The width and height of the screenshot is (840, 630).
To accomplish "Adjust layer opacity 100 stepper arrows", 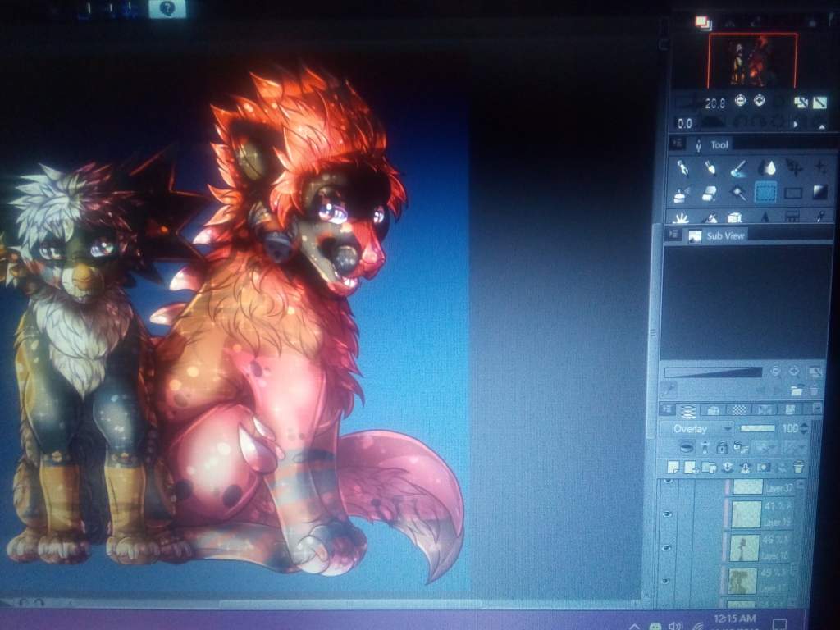I will coord(804,428).
